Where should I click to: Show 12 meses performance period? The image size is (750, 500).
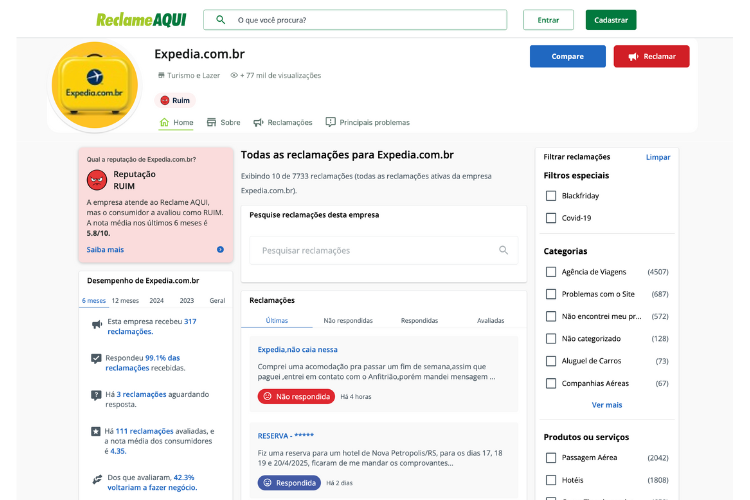[x=125, y=300]
